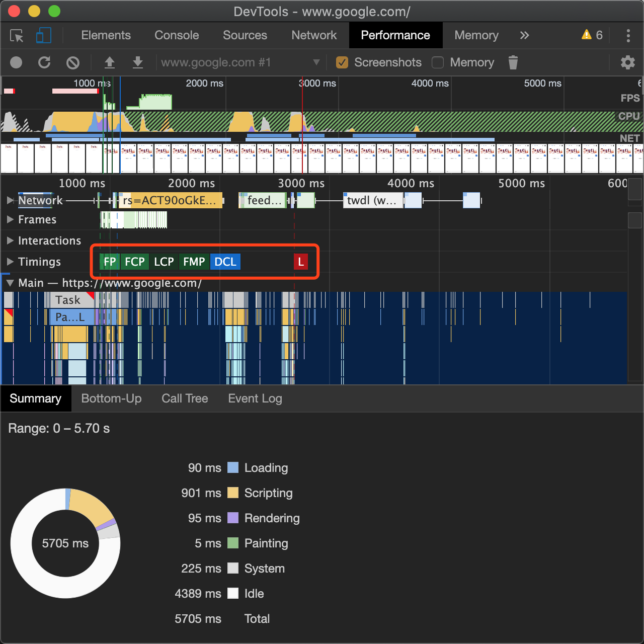Click the FMP timing marker

tap(194, 262)
